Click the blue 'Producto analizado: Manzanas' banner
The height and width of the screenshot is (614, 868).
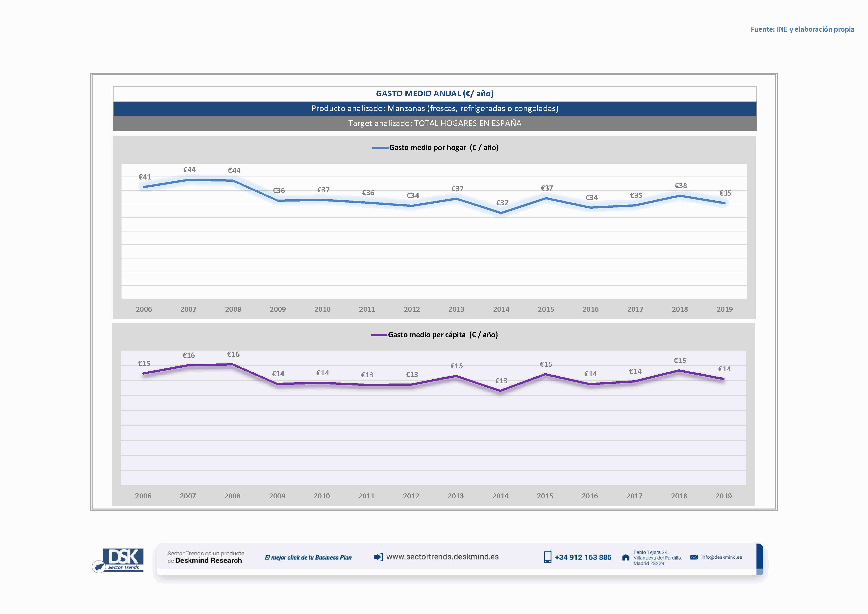[x=434, y=108]
